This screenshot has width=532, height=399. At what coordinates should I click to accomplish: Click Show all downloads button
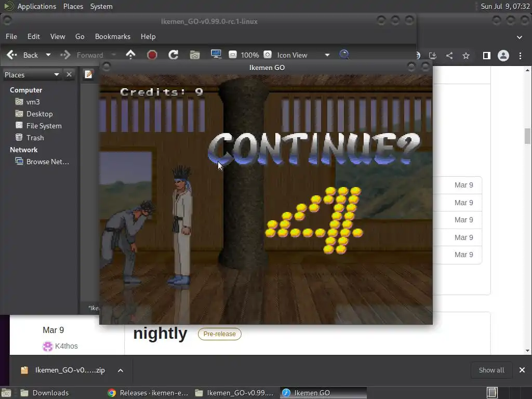pos(491,370)
